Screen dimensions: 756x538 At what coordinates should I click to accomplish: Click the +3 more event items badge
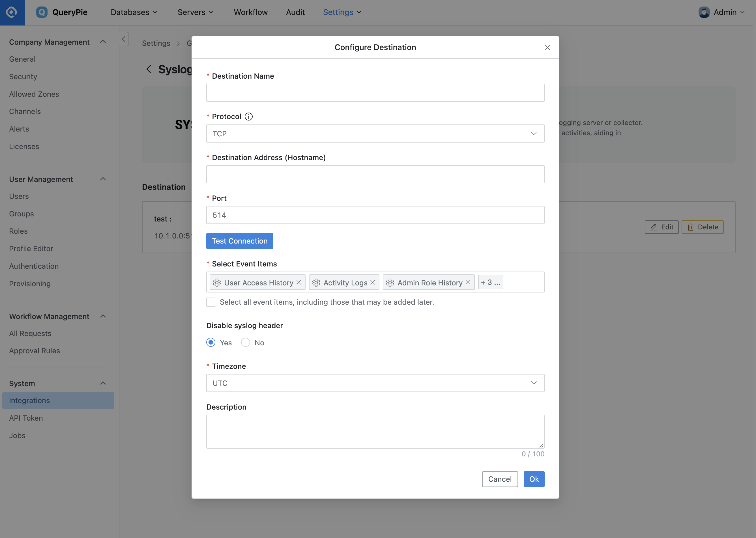coord(490,282)
